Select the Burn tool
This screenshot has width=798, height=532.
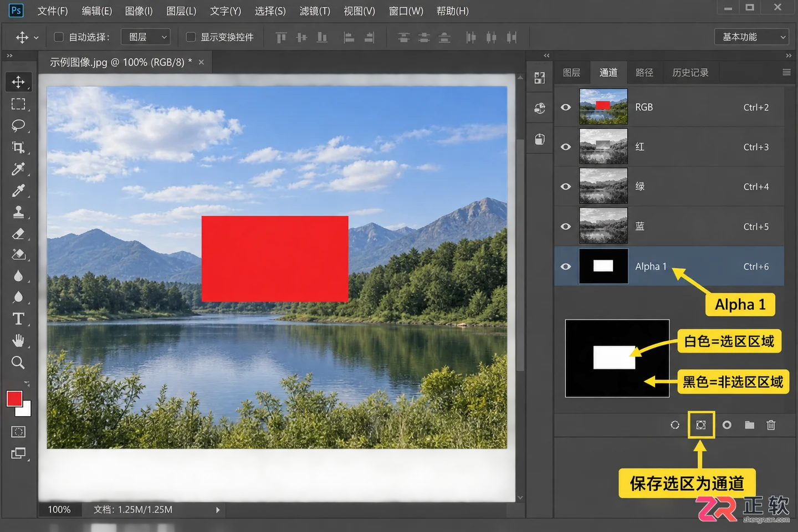pyautogui.click(x=18, y=297)
